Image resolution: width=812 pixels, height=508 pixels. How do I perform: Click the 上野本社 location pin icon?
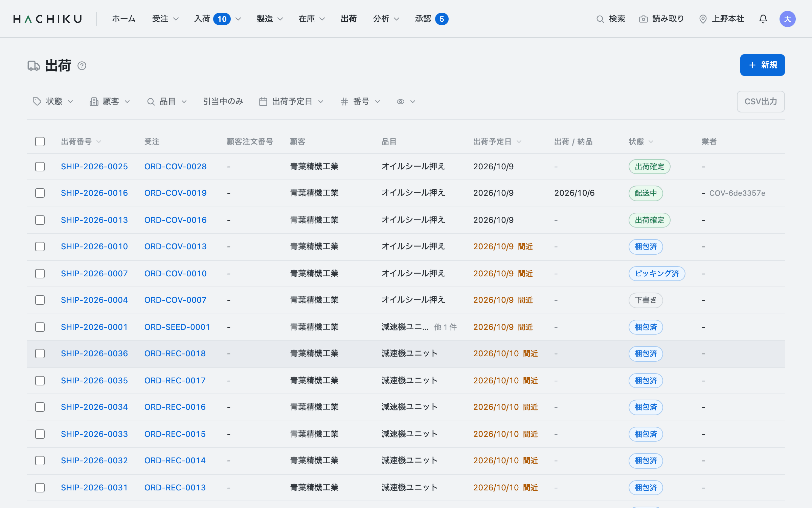[x=703, y=19]
